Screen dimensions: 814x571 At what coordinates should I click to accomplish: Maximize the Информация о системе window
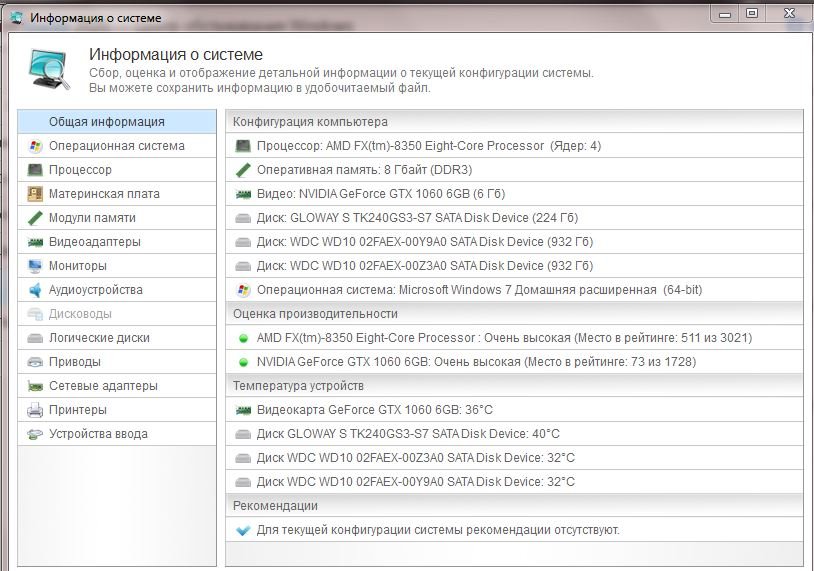[x=752, y=13]
